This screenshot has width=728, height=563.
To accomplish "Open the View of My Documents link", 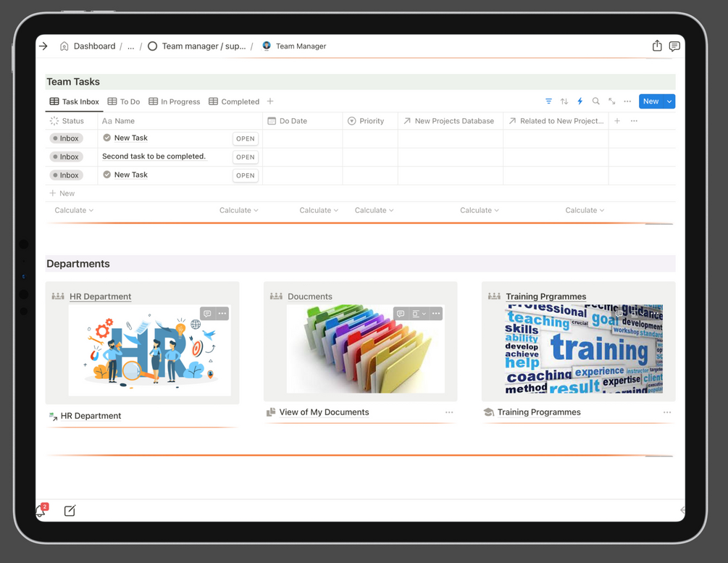I will click(x=324, y=412).
